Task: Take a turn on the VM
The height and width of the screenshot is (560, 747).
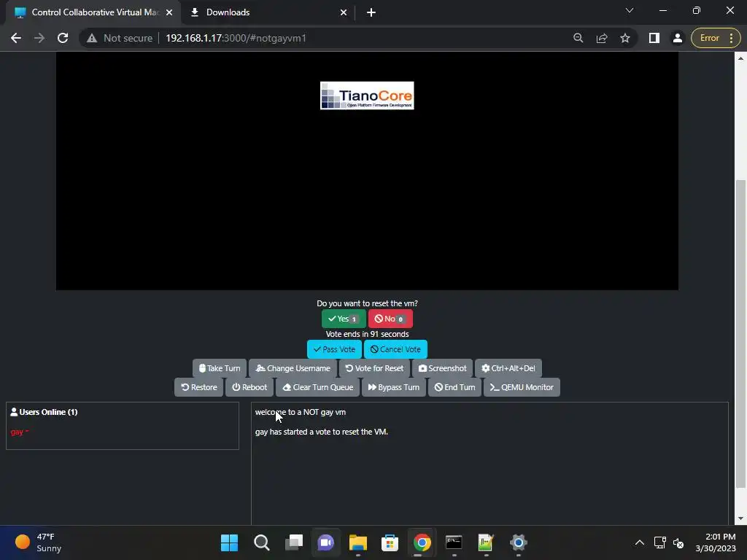Action: click(x=219, y=368)
